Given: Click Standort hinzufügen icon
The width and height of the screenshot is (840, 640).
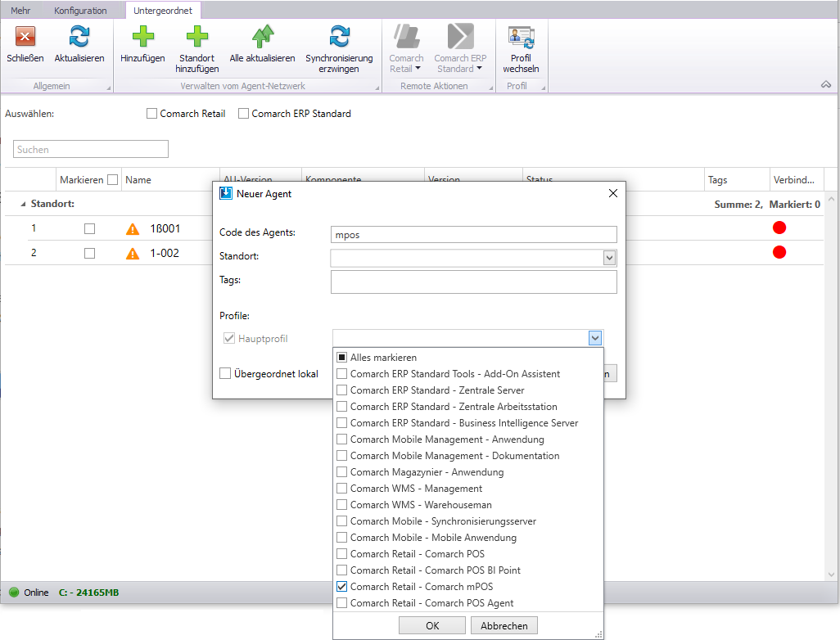Looking at the screenshot, I should coord(196,36).
